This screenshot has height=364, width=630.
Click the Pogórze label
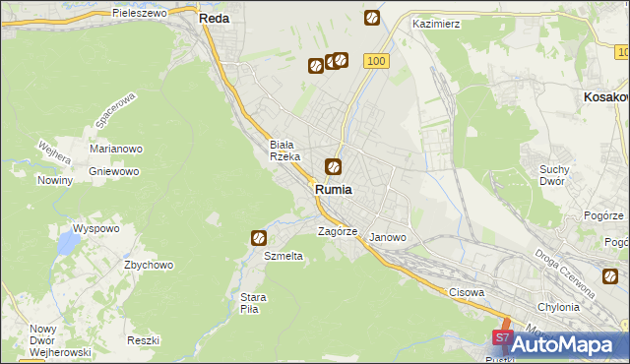pos(603,215)
